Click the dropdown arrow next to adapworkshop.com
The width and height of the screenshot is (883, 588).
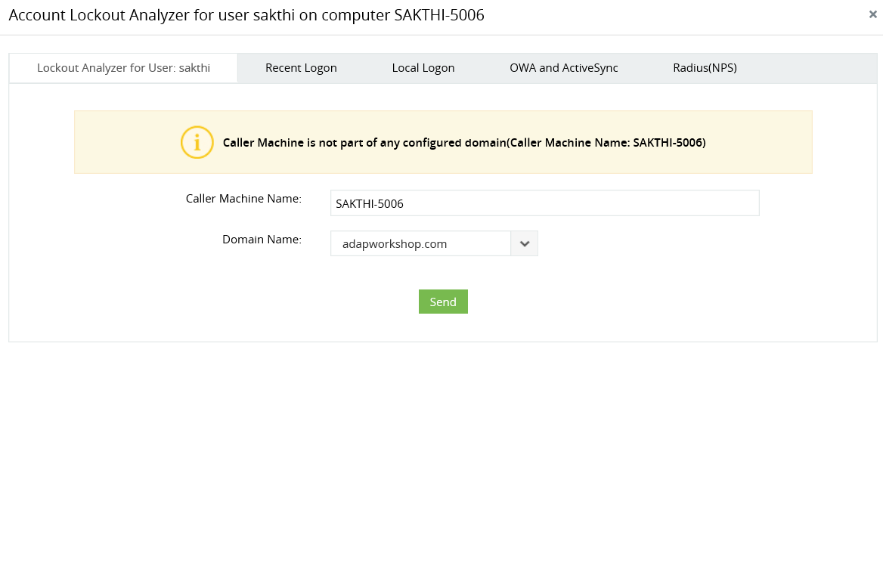[524, 243]
